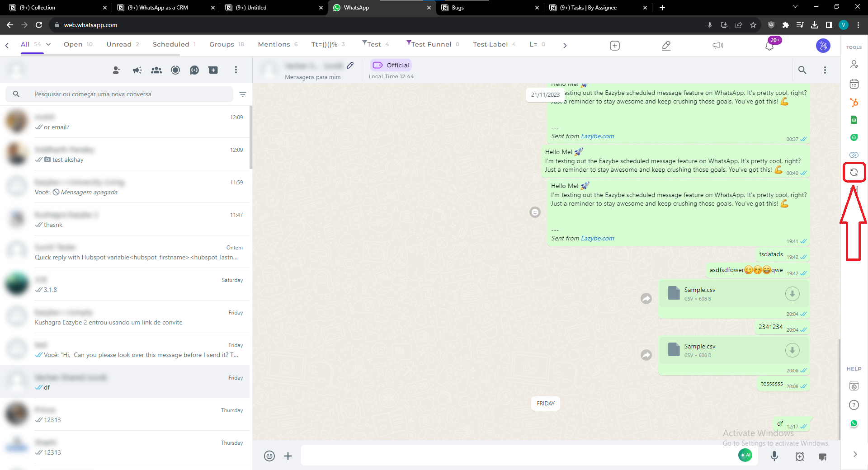Schedule a message with alarm clock icon
Viewport: 868px width, 470px height.
tap(799, 456)
